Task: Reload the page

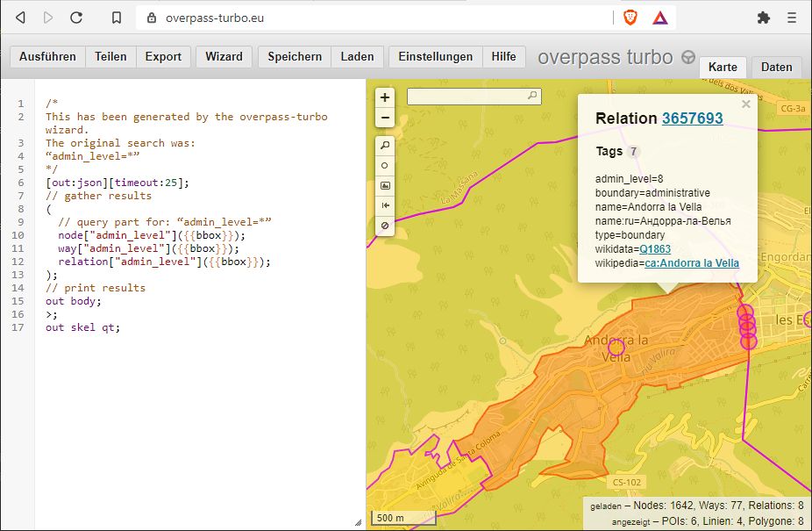Action: (x=76, y=18)
